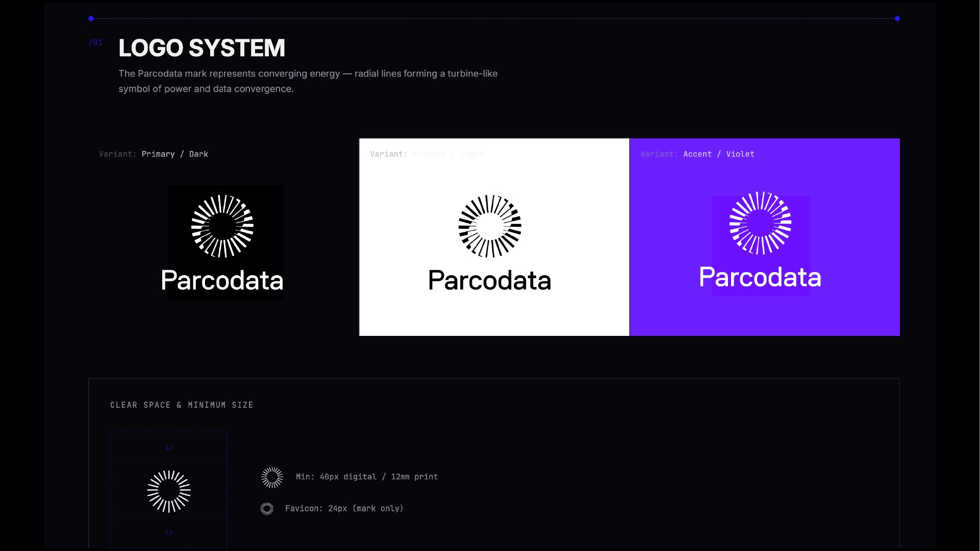Click the black radial mark on the white card
Screen dimensions: 980x551
pos(490,226)
